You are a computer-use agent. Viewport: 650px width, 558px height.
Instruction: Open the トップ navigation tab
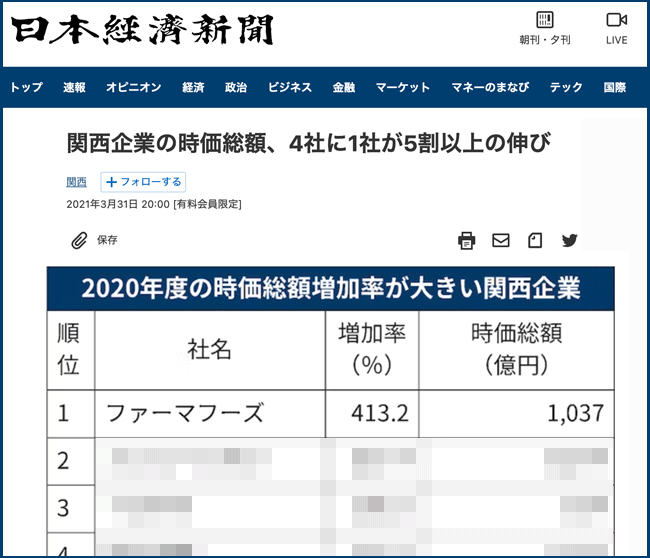26,88
